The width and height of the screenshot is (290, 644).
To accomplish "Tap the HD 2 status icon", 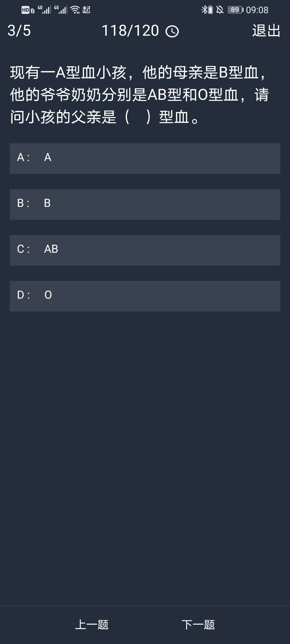I will point(28,10).
